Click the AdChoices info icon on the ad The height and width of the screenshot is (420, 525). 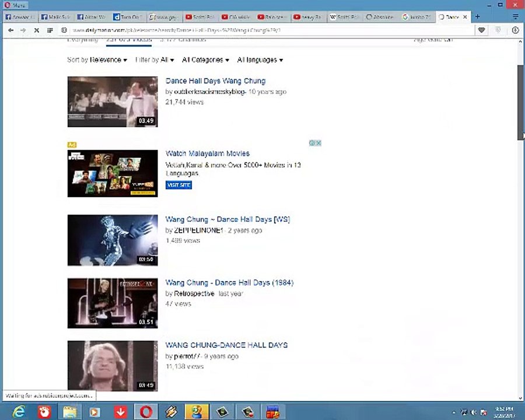pos(311,143)
